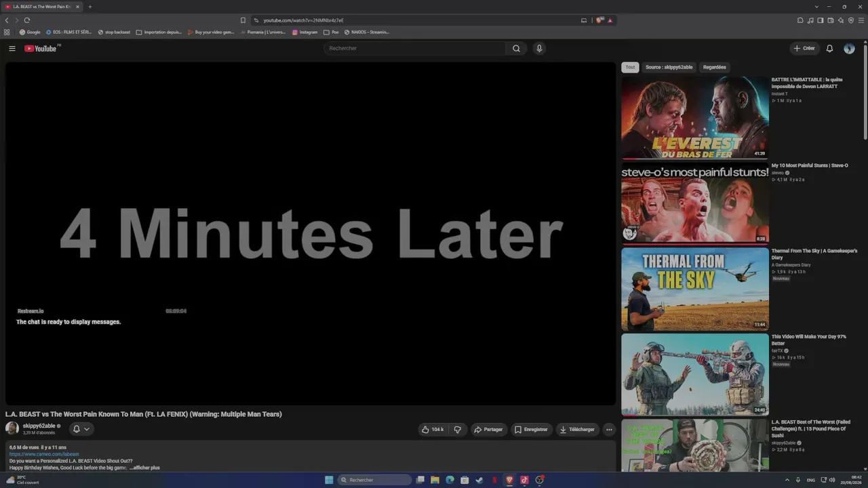868x488 pixels.
Task: Click the browser address bar URL
Action: point(304,20)
